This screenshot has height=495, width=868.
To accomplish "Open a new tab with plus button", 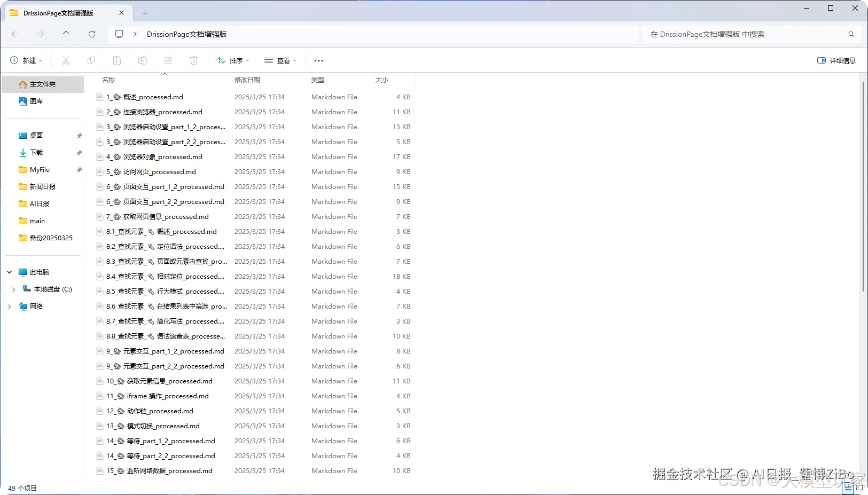I will point(145,13).
